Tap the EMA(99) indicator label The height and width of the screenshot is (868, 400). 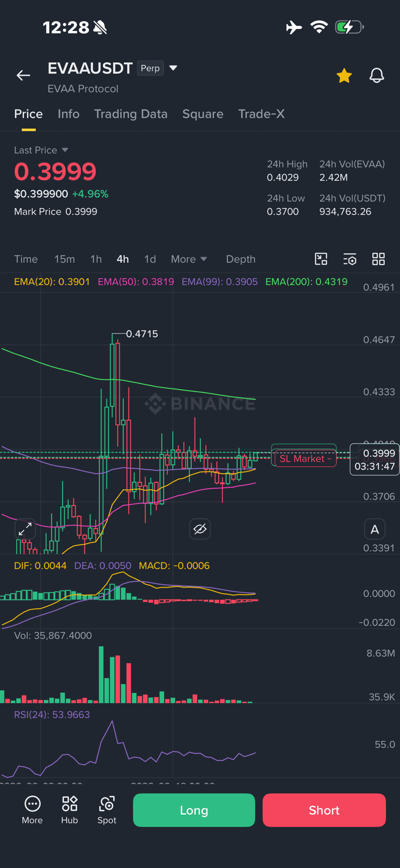(x=220, y=282)
